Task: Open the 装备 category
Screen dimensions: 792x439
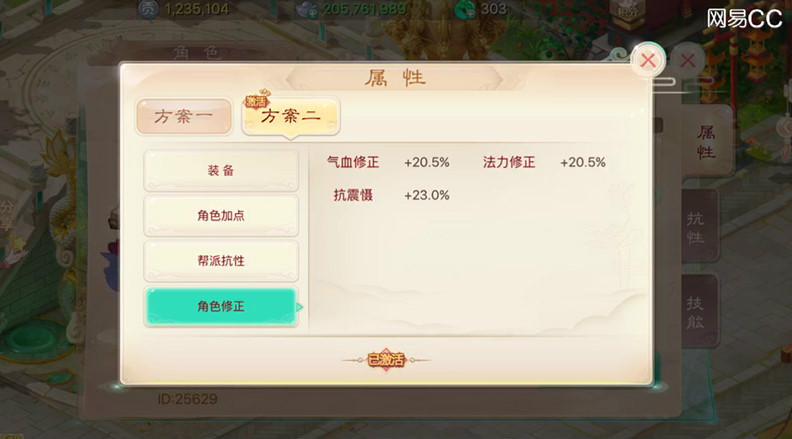Action: point(221,170)
